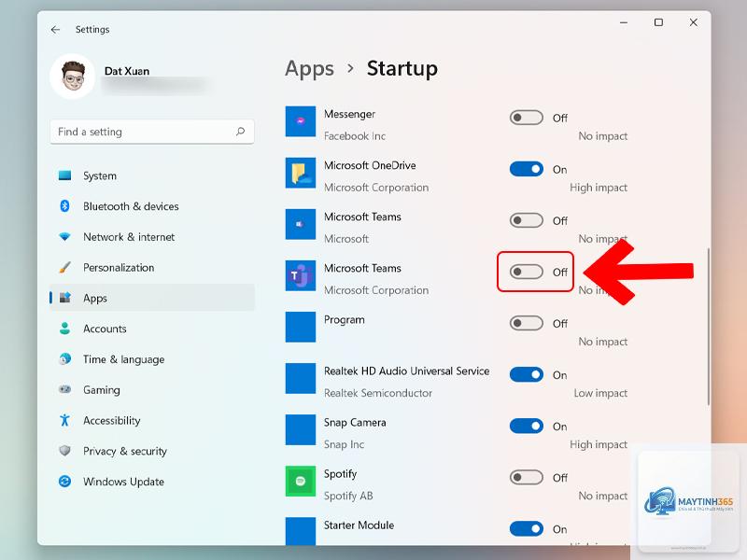Click the Accounts person icon
Viewport: 747px width, 560px height.
(64, 329)
